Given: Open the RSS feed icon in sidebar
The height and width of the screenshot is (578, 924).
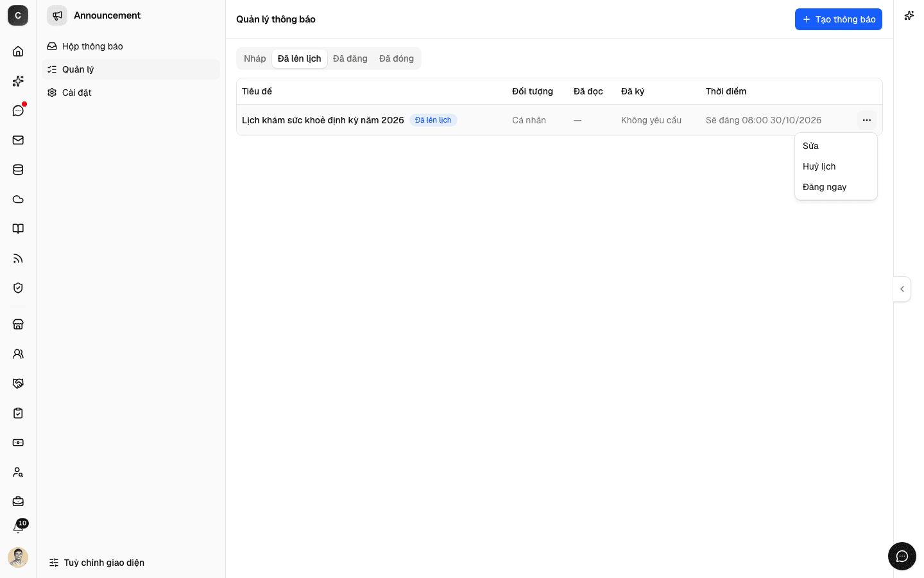Looking at the screenshot, I should click(18, 258).
